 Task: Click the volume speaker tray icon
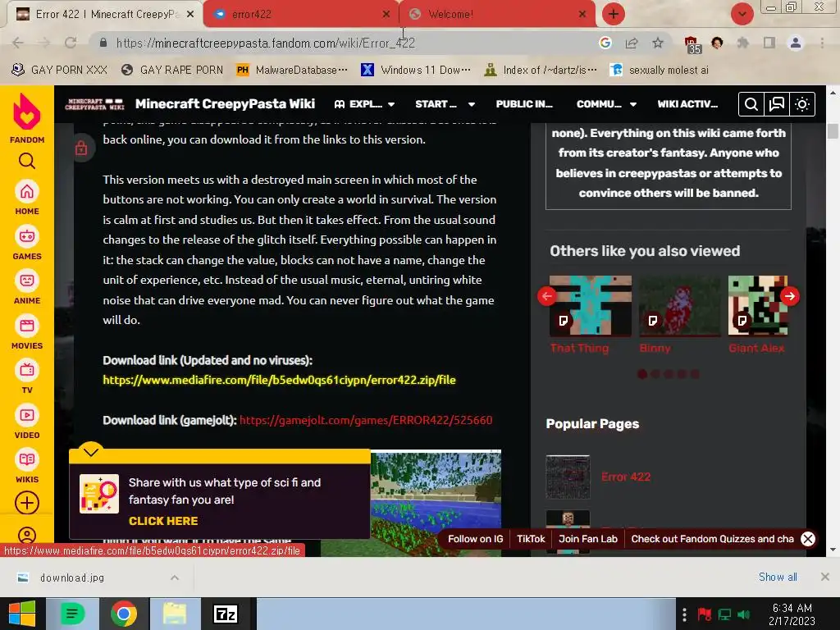click(743, 614)
